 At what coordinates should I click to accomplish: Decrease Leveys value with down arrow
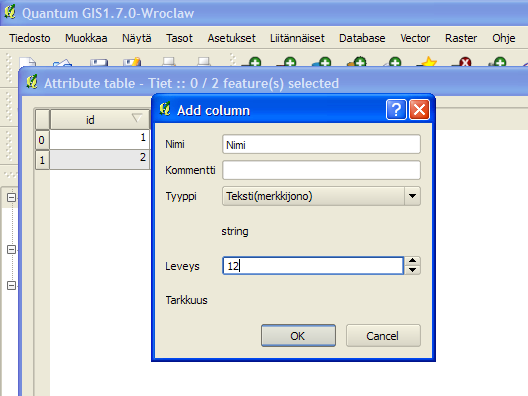[x=412, y=270]
